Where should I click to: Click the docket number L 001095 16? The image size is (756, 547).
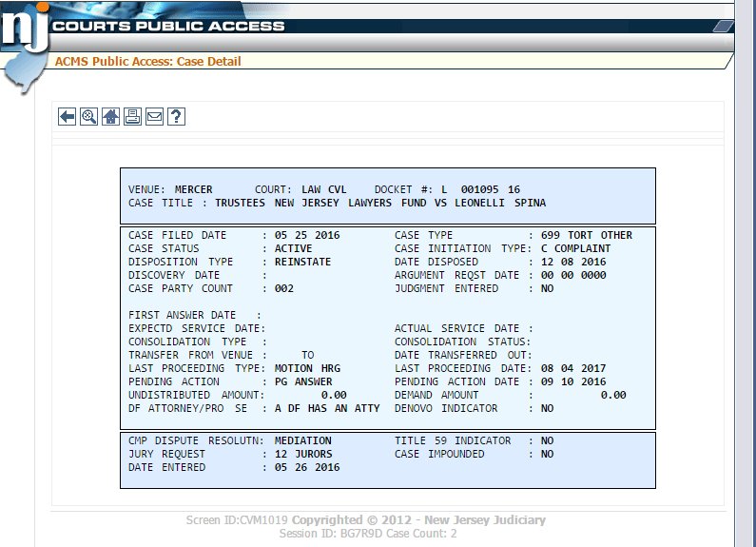[480, 189]
